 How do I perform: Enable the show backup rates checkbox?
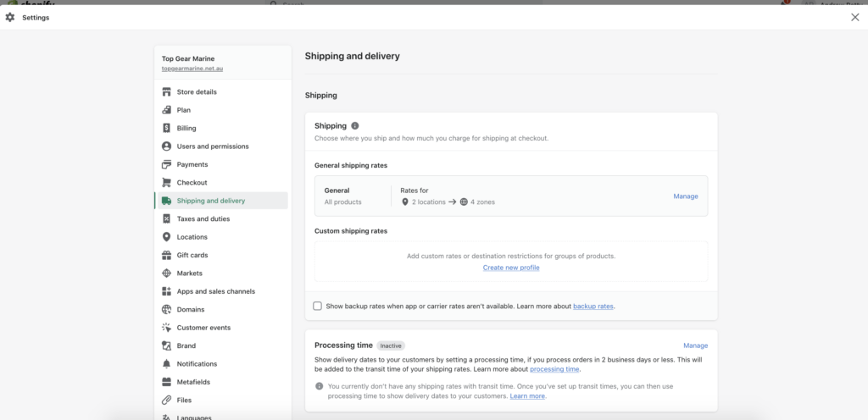coord(318,306)
